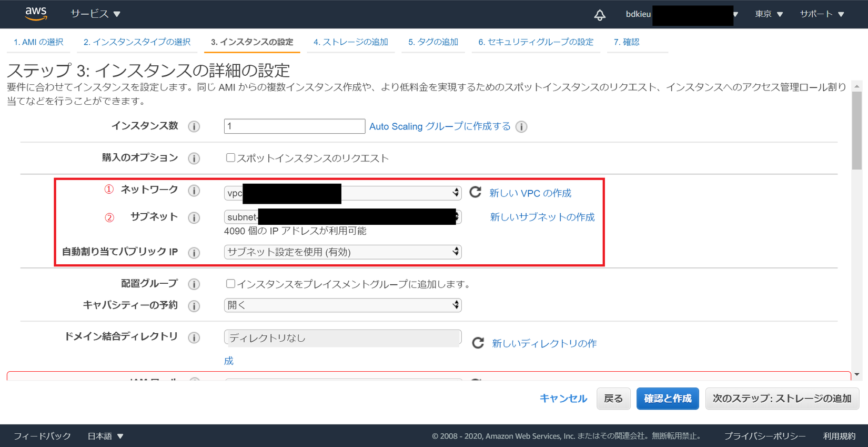Follow the 新しい VPC の作成 link
The height and width of the screenshot is (447, 868).
[x=530, y=193]
